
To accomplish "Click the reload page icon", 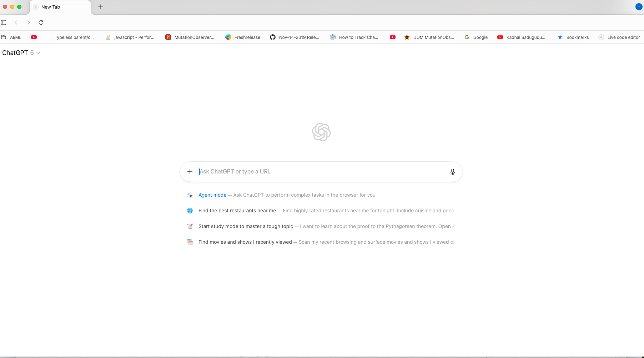I will click(41, 22).
